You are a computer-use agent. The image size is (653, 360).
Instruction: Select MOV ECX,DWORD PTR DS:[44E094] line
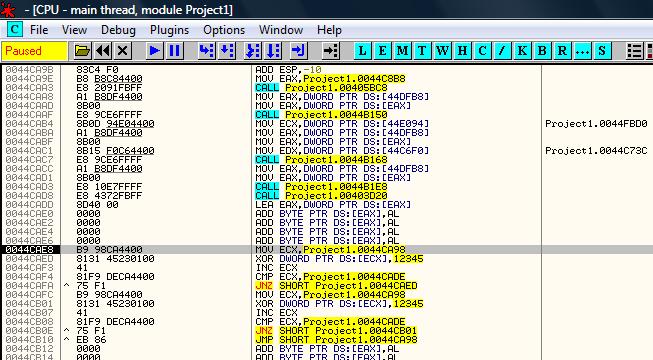[x=342, y=124]
